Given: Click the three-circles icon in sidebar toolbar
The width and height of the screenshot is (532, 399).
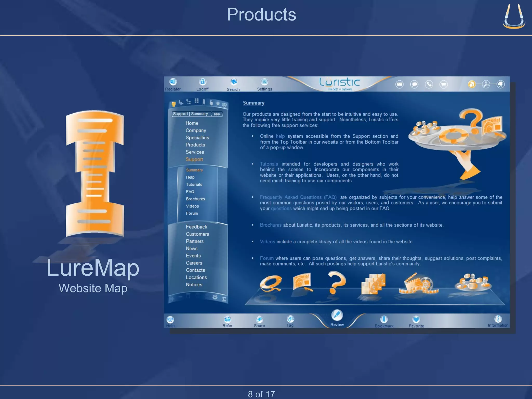Looking at the screenshot, I should (x=224, y=105).
